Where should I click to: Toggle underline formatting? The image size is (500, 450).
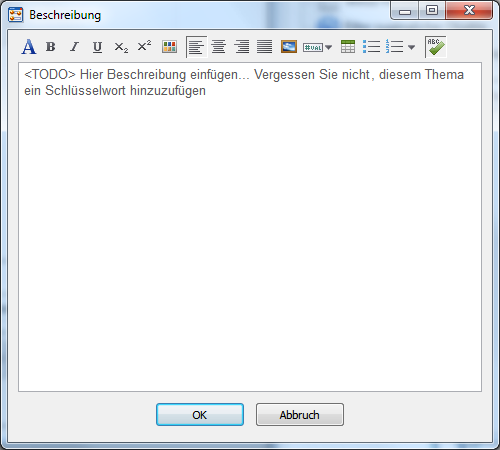(97, 47)
